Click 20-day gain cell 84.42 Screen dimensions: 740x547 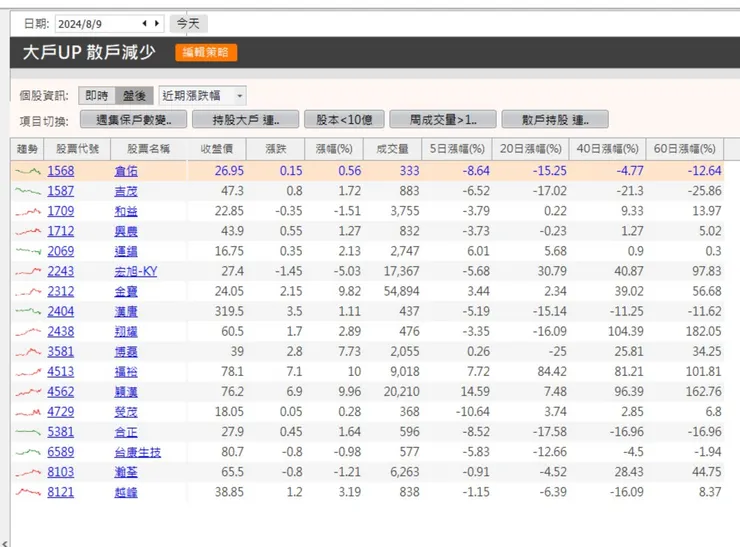point(552,371)
